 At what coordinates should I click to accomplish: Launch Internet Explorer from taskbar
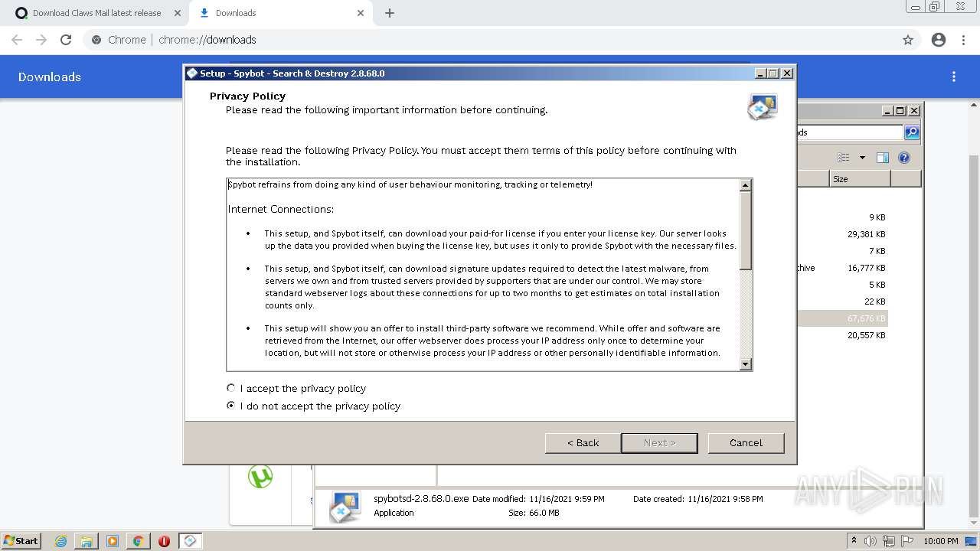(x=61, y=541)
